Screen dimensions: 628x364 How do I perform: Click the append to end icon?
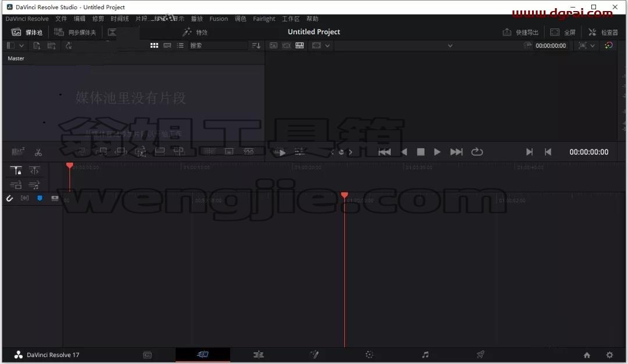point(102,151)
